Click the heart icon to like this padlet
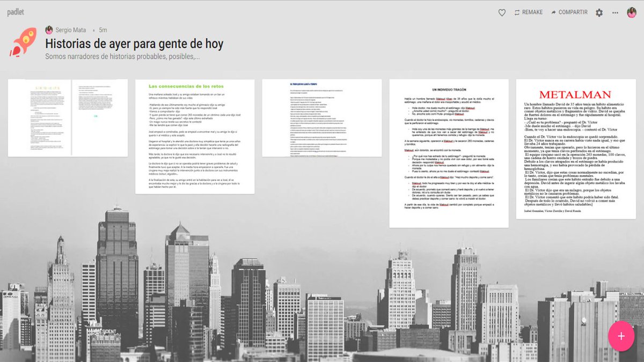This screenshot has width=644, height=362. [502, 12]
